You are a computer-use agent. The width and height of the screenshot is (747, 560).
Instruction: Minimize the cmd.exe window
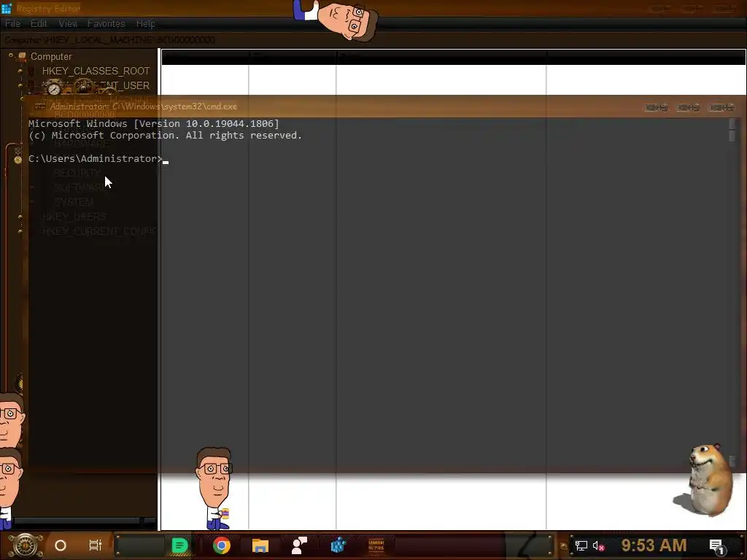pos(656,107)
